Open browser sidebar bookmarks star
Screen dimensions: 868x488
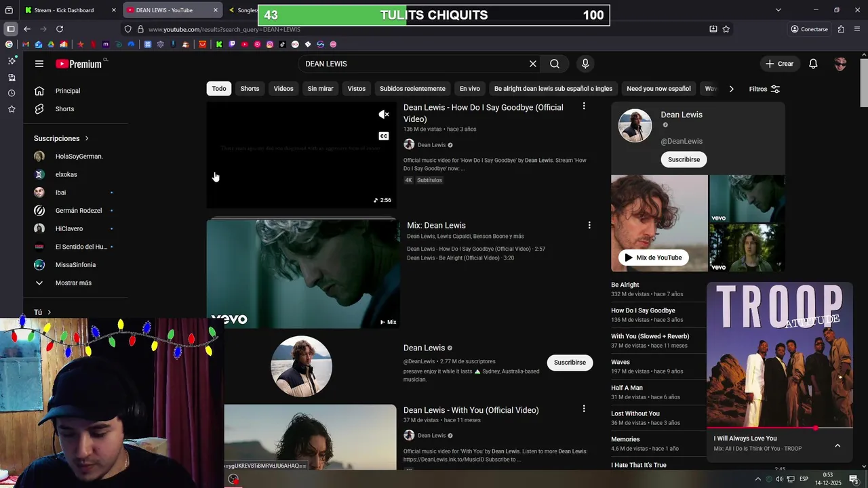pyautogui.click(x=12, y=109)
